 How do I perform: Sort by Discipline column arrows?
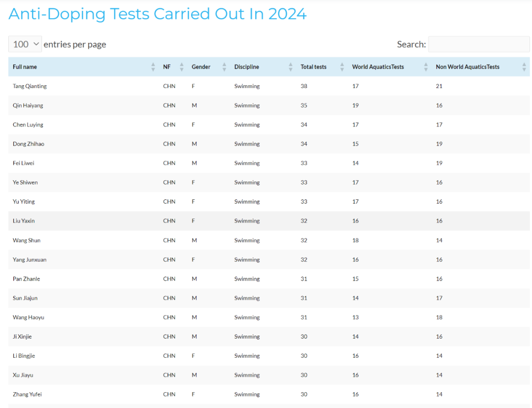tap(291, 67)
